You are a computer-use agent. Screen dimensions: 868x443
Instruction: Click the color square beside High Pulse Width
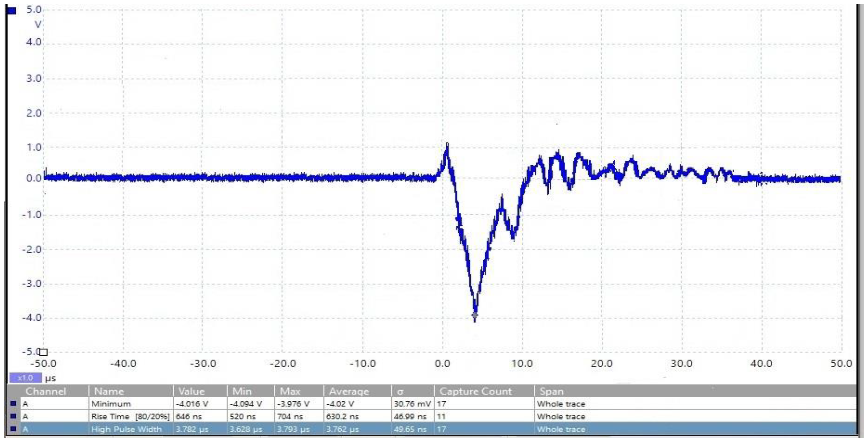13,429
